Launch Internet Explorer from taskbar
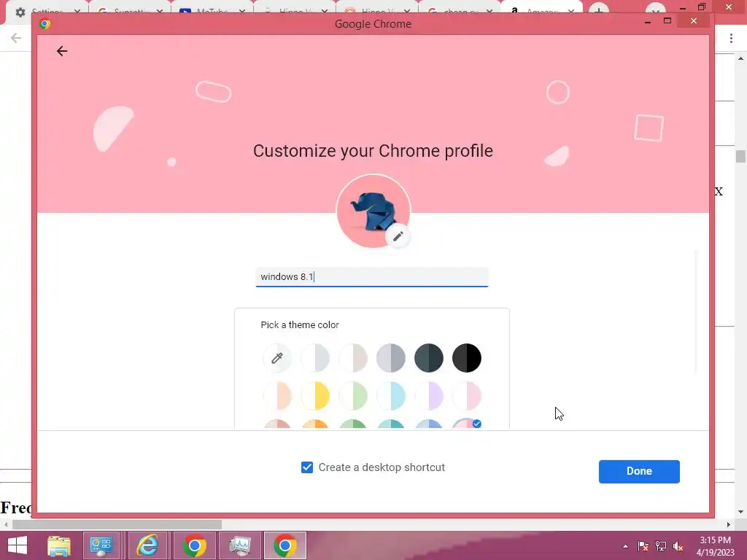Screen dimensions: 747x560 (x=147, y=545)
